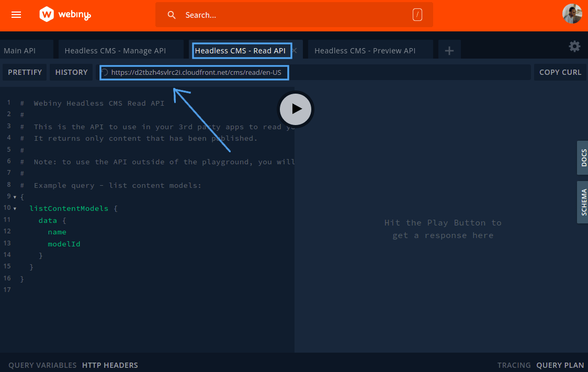Toggle the QUERY VARIABLES panel

tap(42, 365)
